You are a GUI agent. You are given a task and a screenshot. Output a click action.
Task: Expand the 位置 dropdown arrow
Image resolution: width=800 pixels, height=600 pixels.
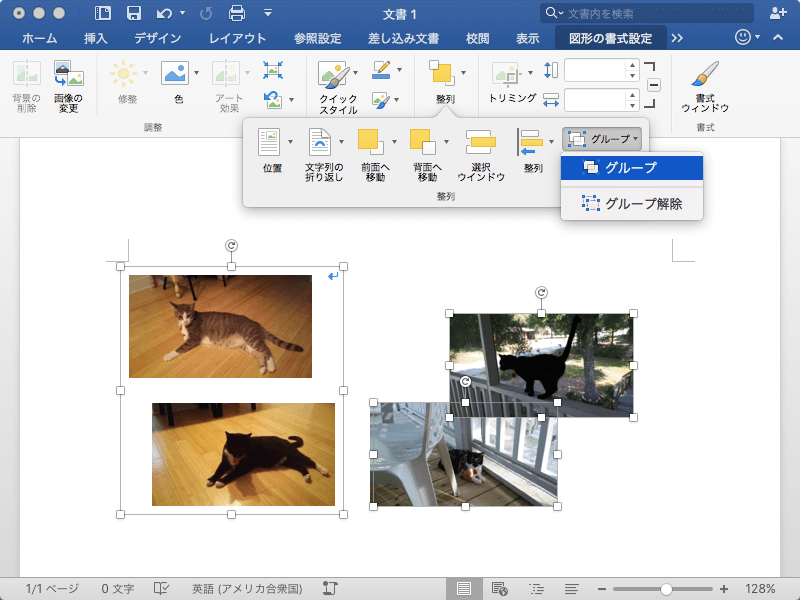point(290,142)
